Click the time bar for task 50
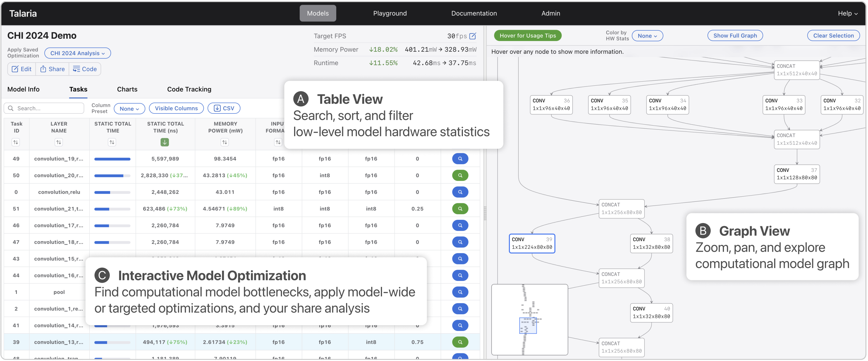 coord(112,175)
